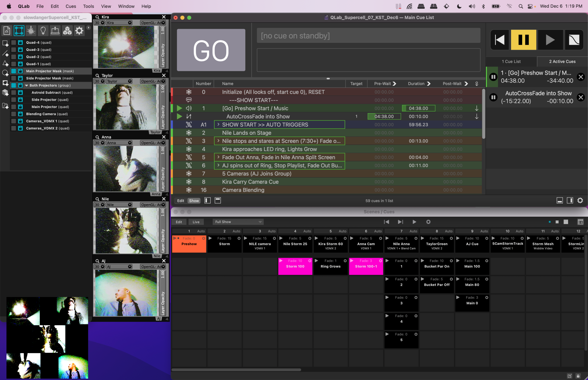Click the fade icon on the AutoCrossFade cue
This screenshot has width=588, height=380.
[x=189, y=116]
